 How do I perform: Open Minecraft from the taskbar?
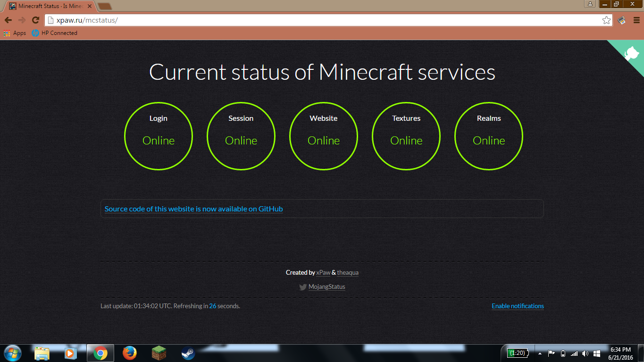[x=159, y=353]
